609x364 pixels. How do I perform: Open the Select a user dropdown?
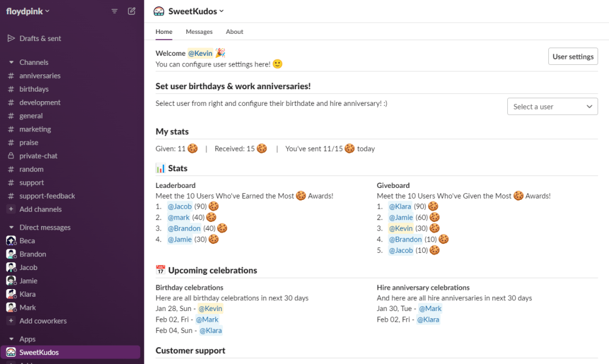tap(553, 106)
